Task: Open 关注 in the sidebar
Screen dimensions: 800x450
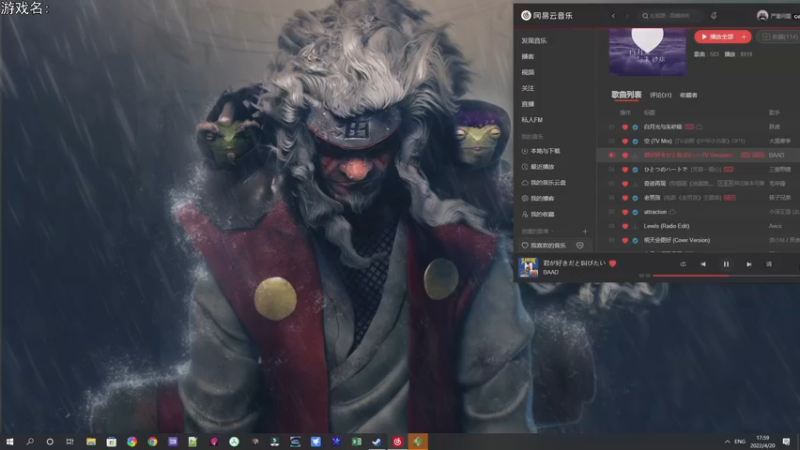Action: tap(528, 88)
